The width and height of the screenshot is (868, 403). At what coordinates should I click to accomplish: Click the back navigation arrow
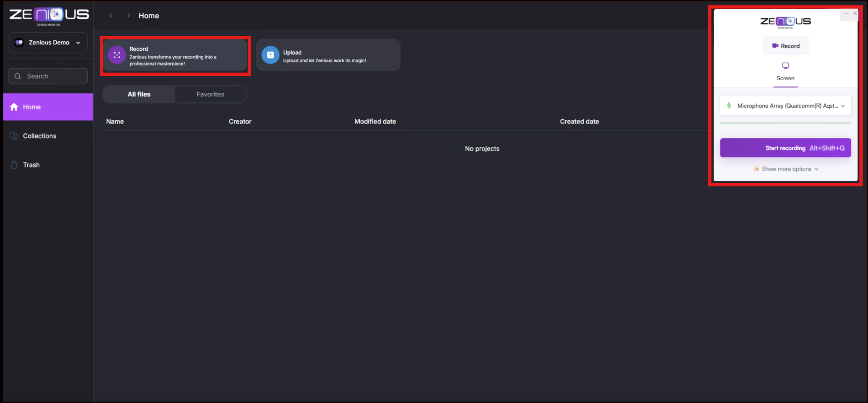(x=111, y=16)
